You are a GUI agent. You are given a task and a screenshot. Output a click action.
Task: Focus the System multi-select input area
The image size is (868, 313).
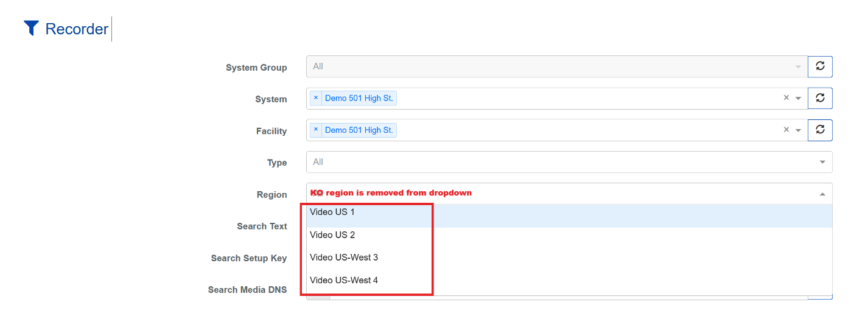tap(584, 98)
